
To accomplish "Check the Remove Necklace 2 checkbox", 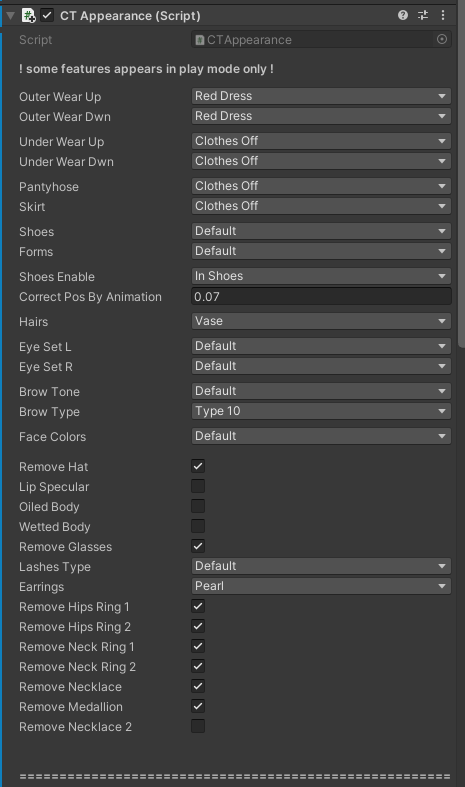I will tap(198, 726).
